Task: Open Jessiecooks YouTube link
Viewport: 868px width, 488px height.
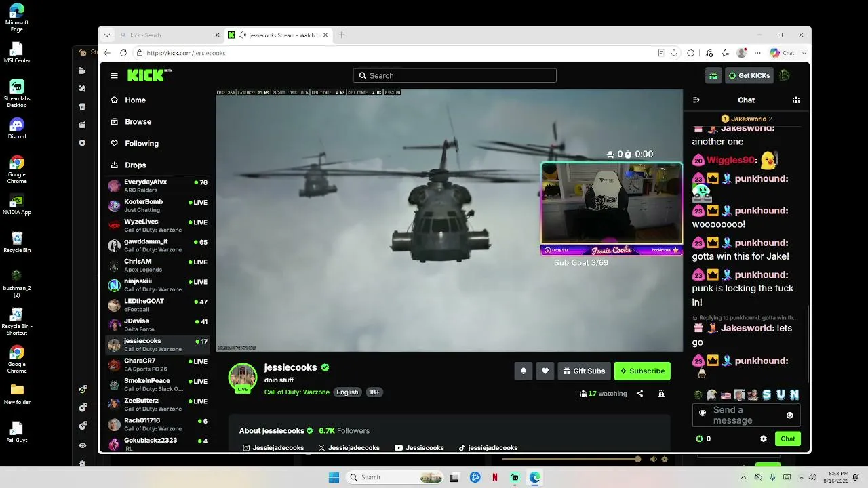Action: coord(419,448)
